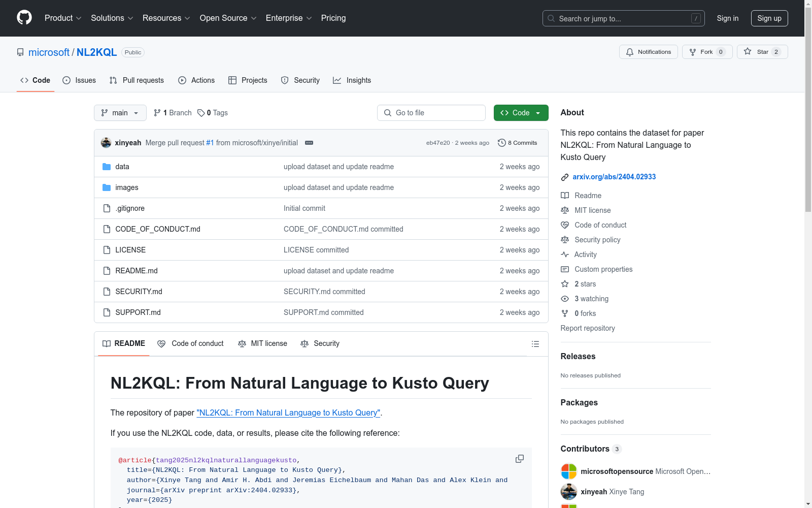Click the link icon beside arxiv URL

pos(565,177)
